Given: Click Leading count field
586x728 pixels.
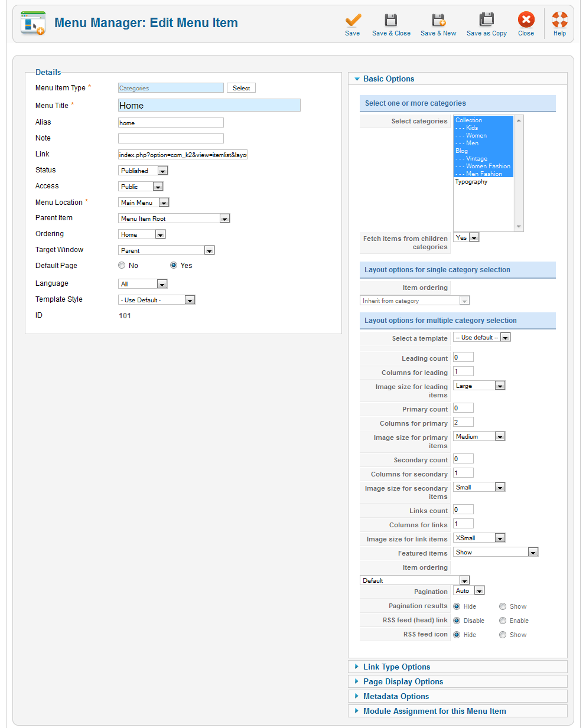Looking at the screenshot, I should tap(463, 357).
